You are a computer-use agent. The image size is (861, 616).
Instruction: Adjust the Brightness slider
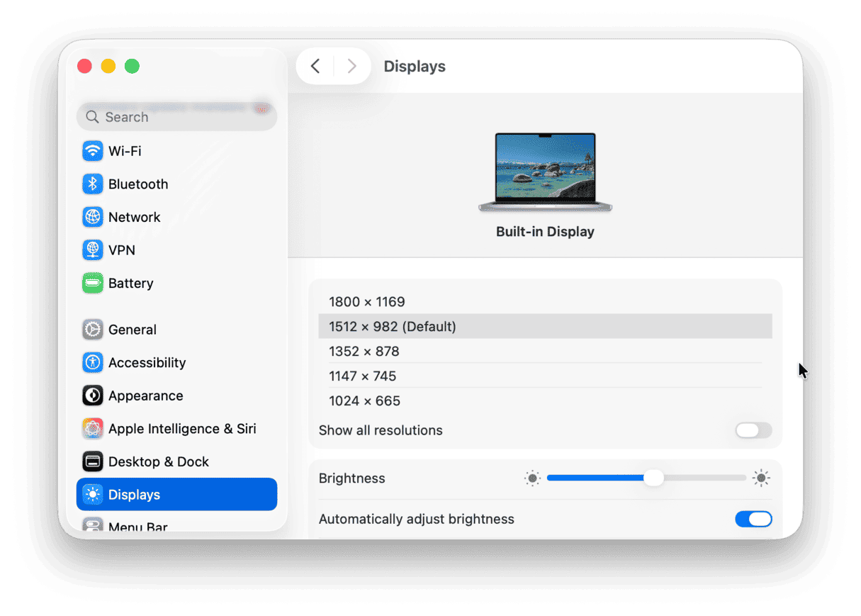click(653, 478)
